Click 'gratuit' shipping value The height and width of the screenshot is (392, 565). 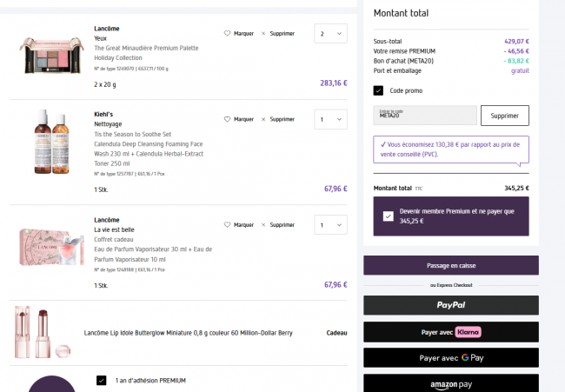[520, 70]
